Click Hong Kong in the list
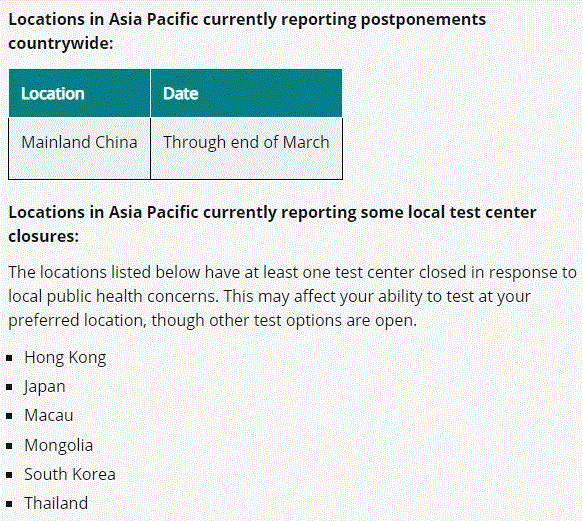Image resolution: width=583 pixels, height=521 pixels. pos(65,358)
